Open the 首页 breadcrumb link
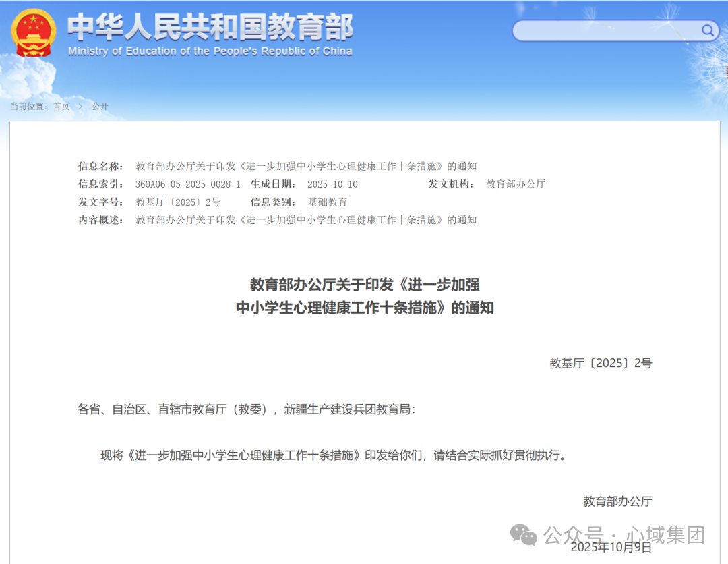728x564 pixels. (61, 107)
